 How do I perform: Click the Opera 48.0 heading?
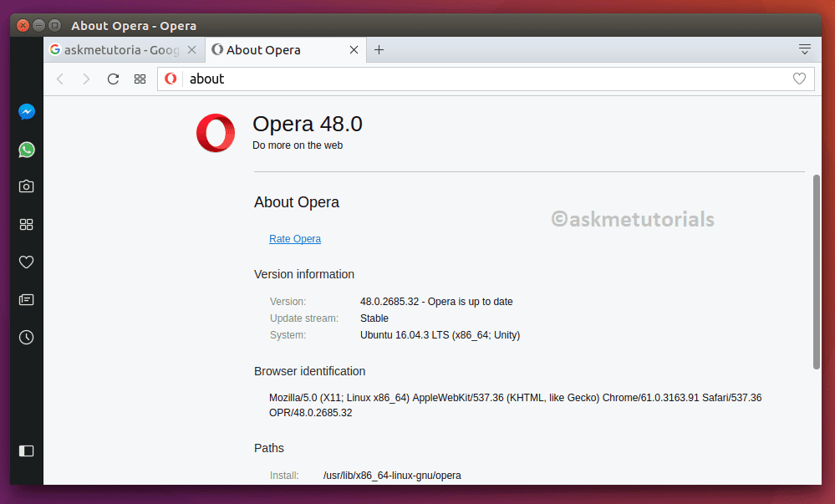click(x=308, y=124)
